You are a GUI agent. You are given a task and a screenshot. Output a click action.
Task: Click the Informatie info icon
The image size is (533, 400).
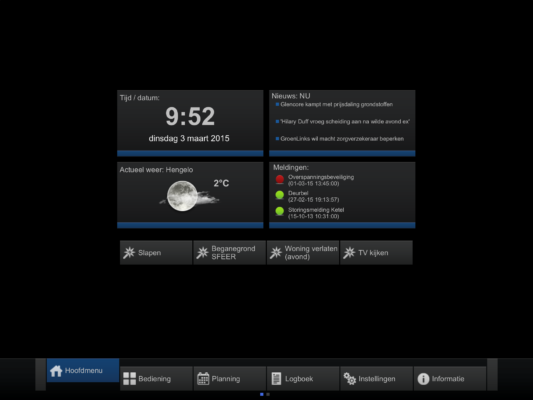(423, 379)
